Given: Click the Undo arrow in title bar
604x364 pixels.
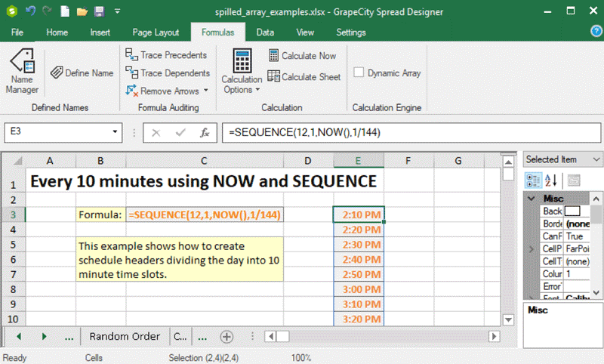Looking at the screenshot, I should (x=31, y=11).
